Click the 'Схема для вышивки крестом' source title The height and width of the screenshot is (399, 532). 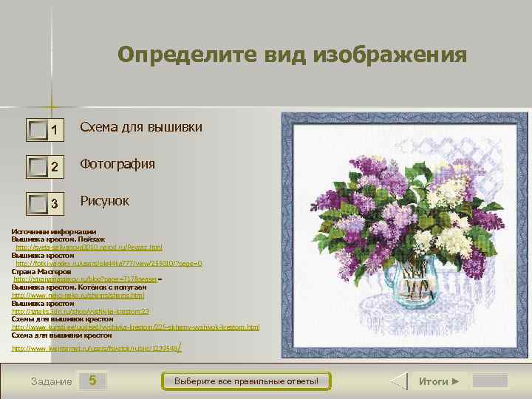62,335
